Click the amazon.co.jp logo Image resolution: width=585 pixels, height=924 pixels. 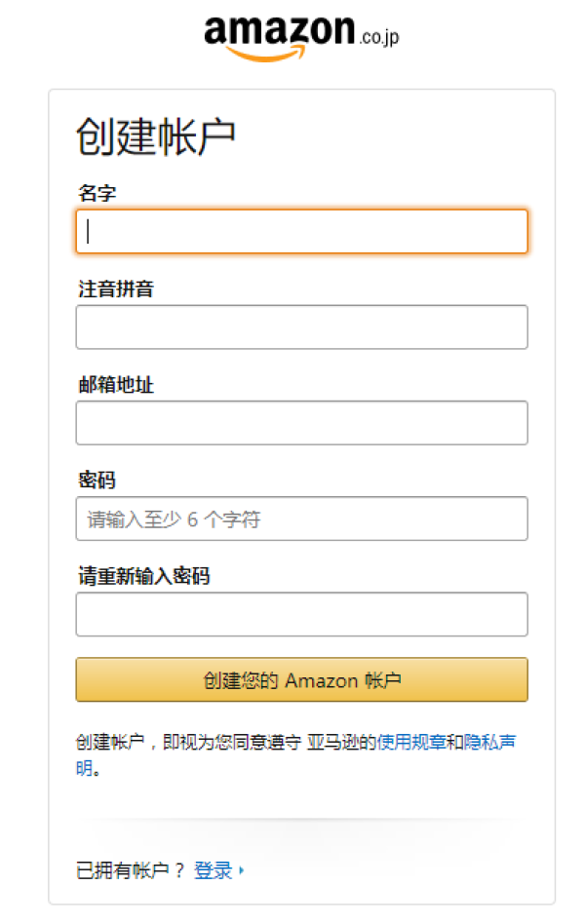(x=301, y=38)
